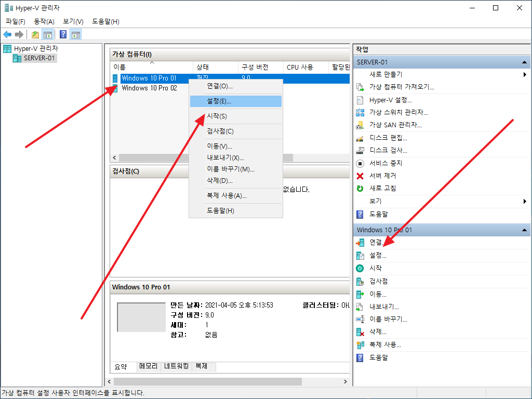Click the 이동 icon in actions pane
Image resolution: width=532 pixels, height=399 pixels.
[360, 294]
